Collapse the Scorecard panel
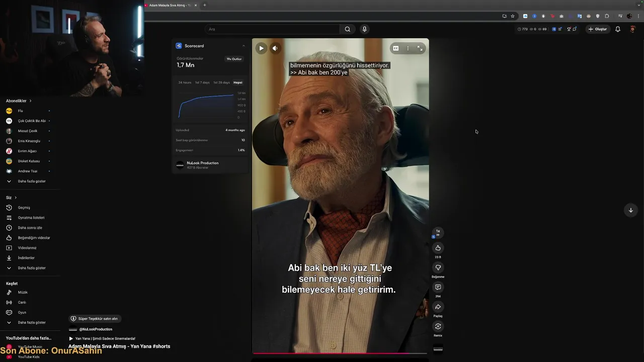Screen dimensions: 644x362 point(244,46)
